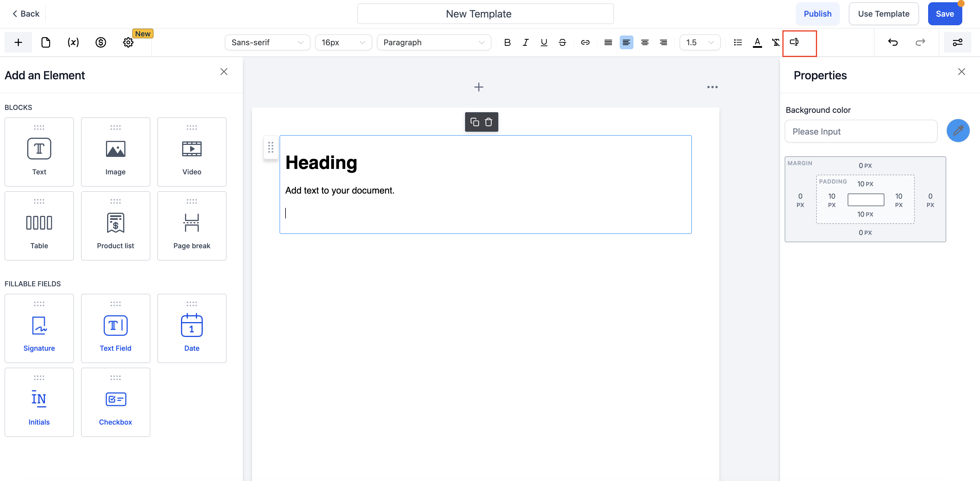Click the plus add element icon
The height and width of the screenshot is (481, 980).
click(x=18, y=42)
